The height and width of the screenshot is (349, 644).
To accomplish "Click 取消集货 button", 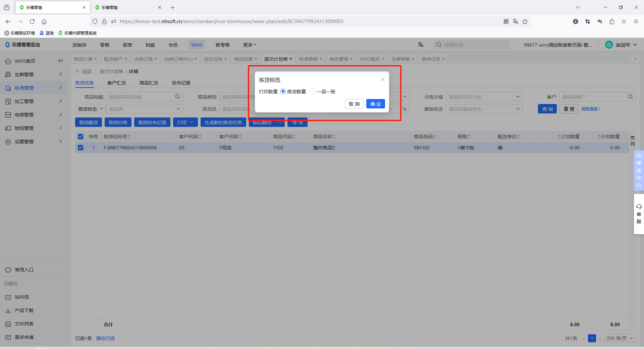I will pos(89,122).
